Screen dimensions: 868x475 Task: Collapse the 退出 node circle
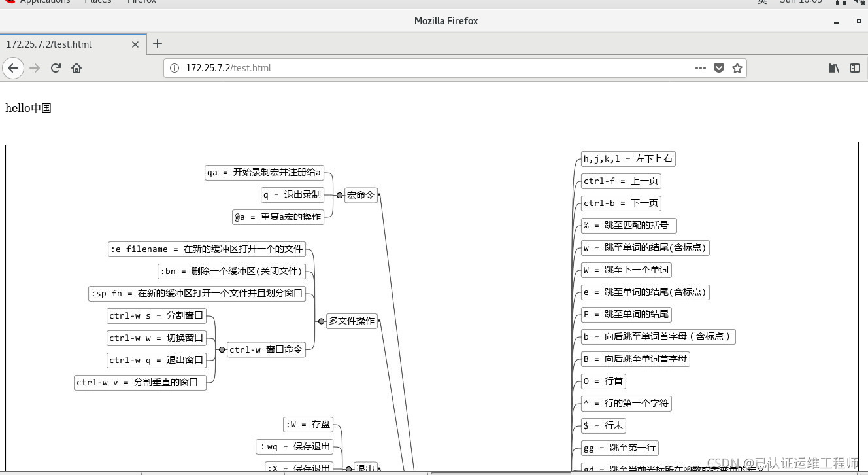(x=348, y=468)
